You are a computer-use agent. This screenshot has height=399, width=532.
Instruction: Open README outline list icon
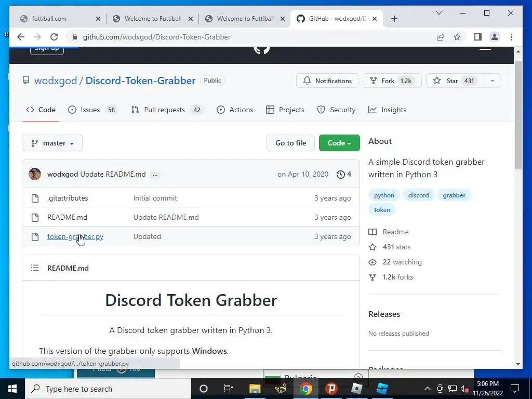(x=35, y=268)
